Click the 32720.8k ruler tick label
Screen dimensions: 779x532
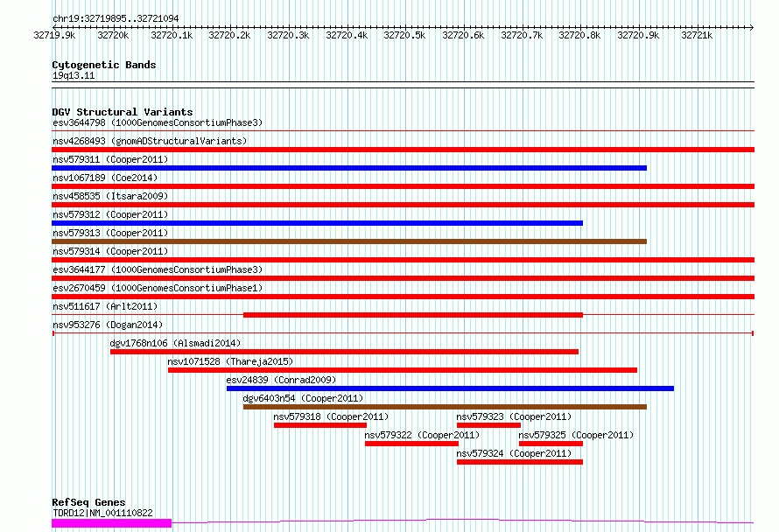[x=579, y=35]
